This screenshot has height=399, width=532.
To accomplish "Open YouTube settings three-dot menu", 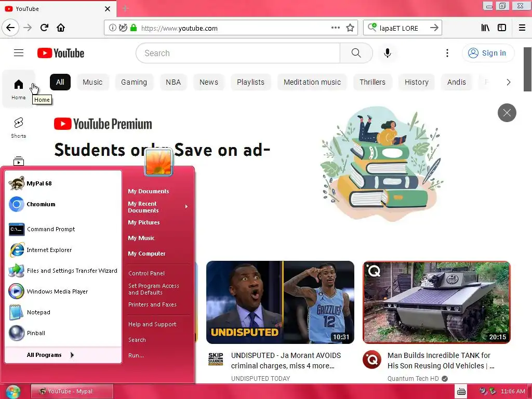I will (x=447, y=53).
